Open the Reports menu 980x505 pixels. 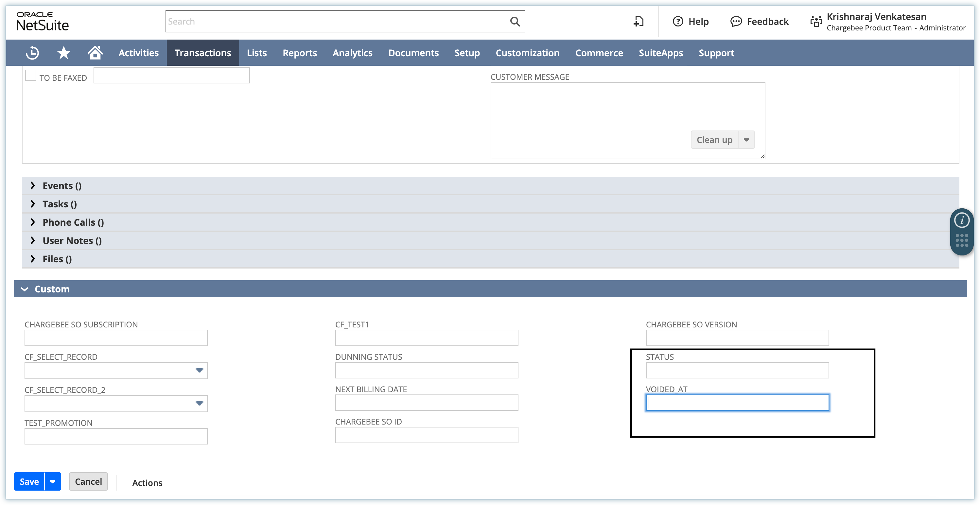[x=300, y=53]
